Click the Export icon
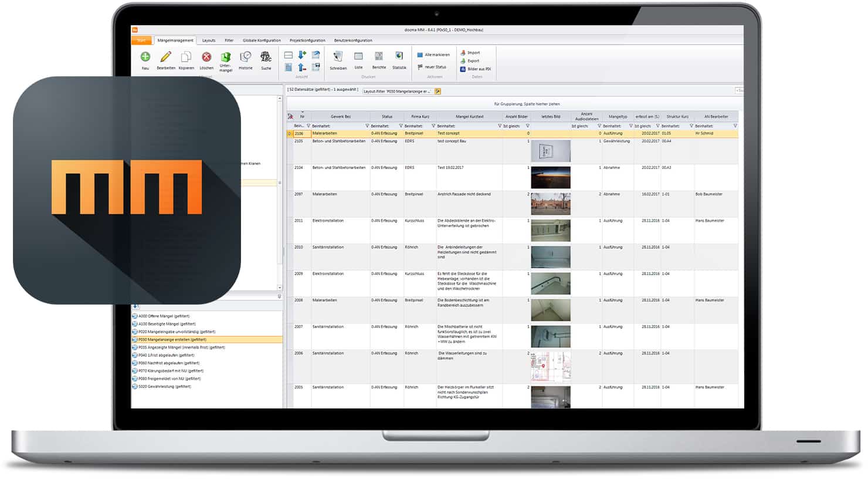 pos(463,60)
